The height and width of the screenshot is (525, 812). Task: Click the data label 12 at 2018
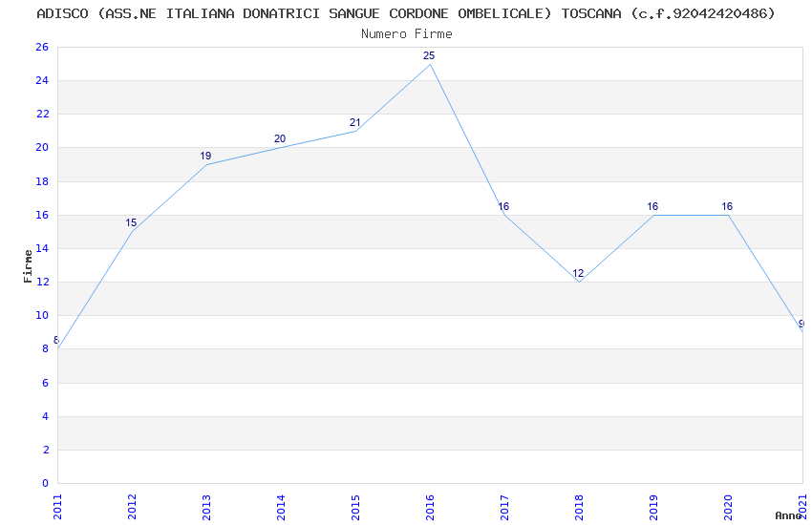[x=578, y=273]
